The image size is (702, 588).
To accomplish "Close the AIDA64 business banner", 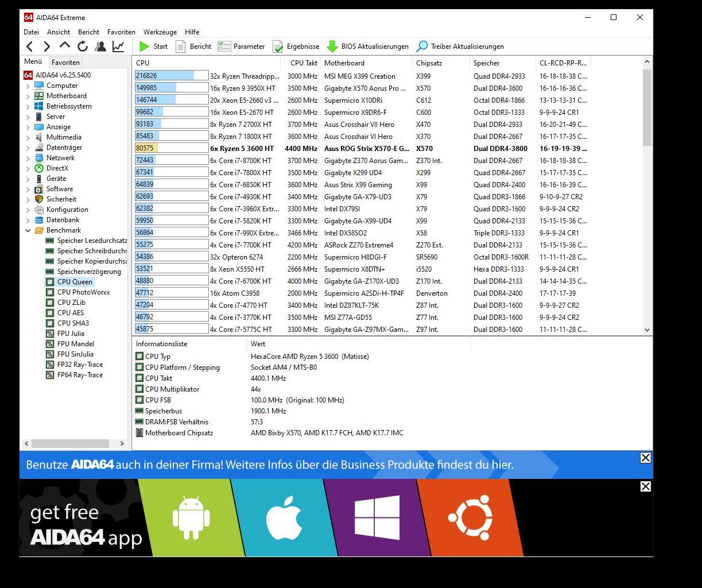I will click(x=645, y=458).
